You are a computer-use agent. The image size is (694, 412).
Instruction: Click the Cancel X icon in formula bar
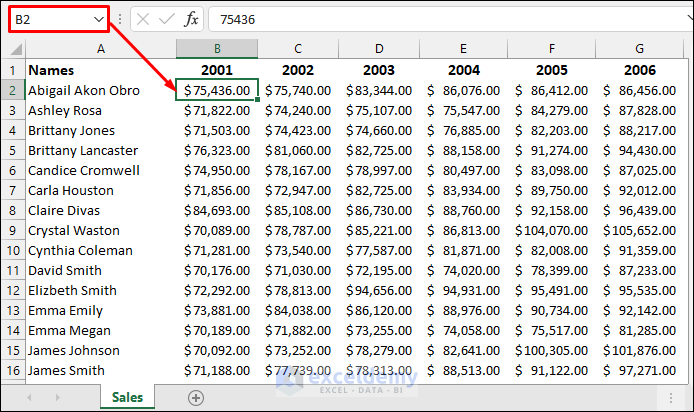click(143, 19)
